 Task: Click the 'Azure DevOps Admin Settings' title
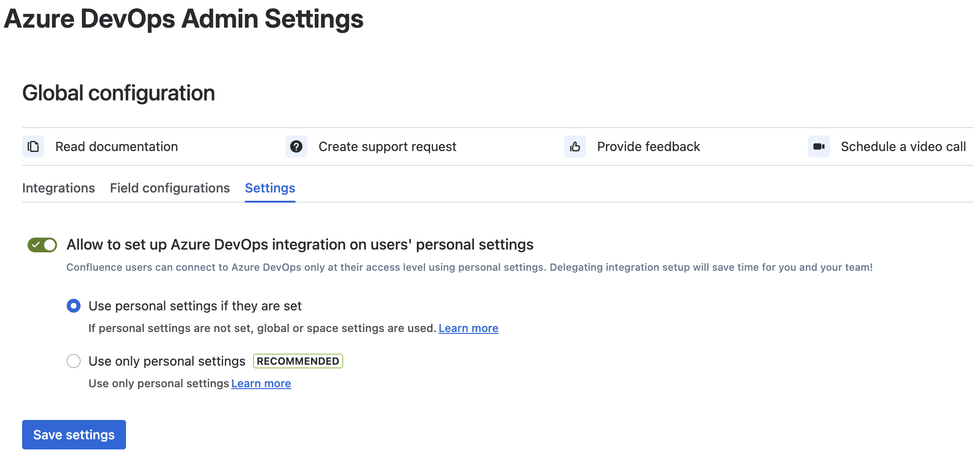184,19
